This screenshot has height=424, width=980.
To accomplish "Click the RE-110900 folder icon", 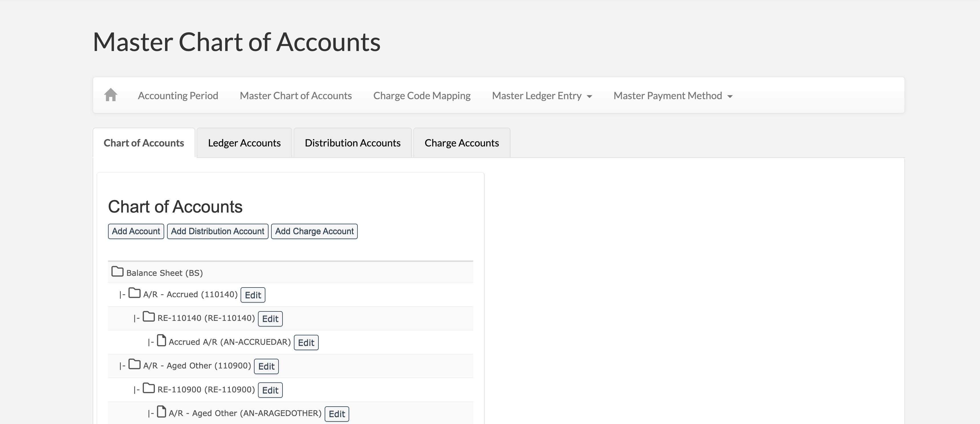I will (149, 389).
